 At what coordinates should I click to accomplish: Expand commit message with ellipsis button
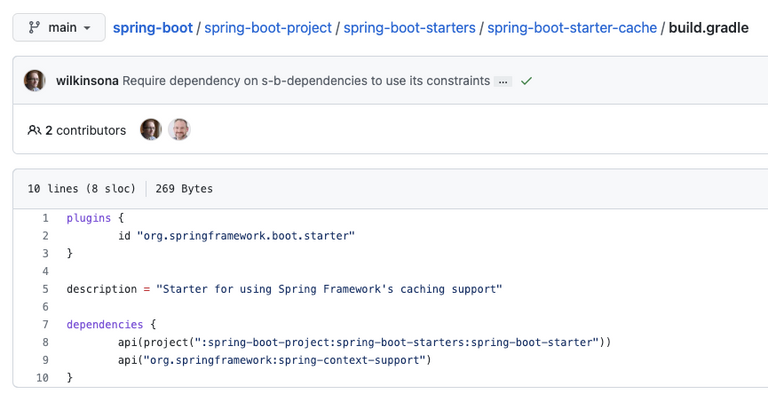pos(503,82)
